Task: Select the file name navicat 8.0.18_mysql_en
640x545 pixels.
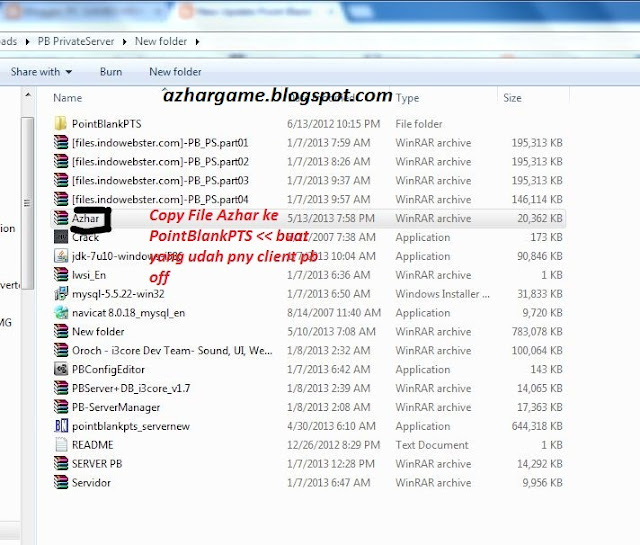Action: click(129, 313)
